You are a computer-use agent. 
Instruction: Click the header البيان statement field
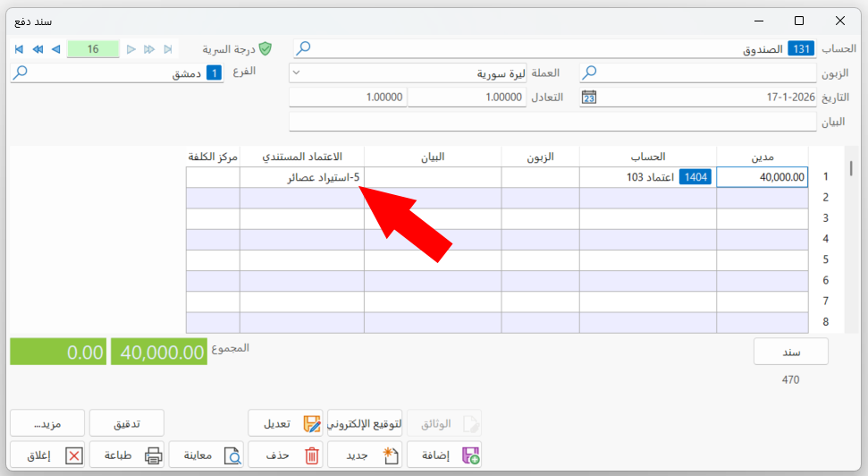click(552, 122)
